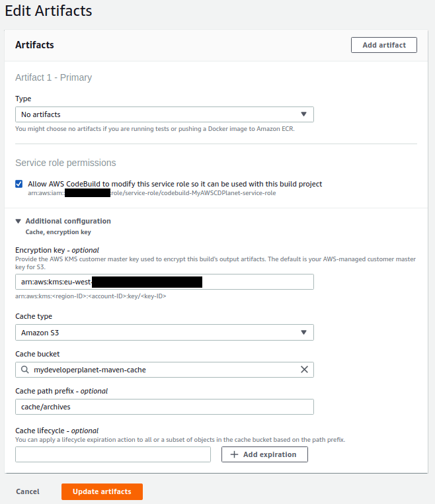Screen dimensions: 435x504
Task: Click the Artifacts panel heading
Action: point(34,45)
